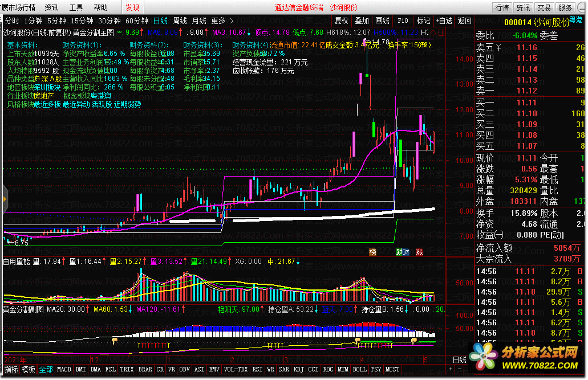
Task: Open 发现 tab in menu bar
Action: tap(132, 7)
